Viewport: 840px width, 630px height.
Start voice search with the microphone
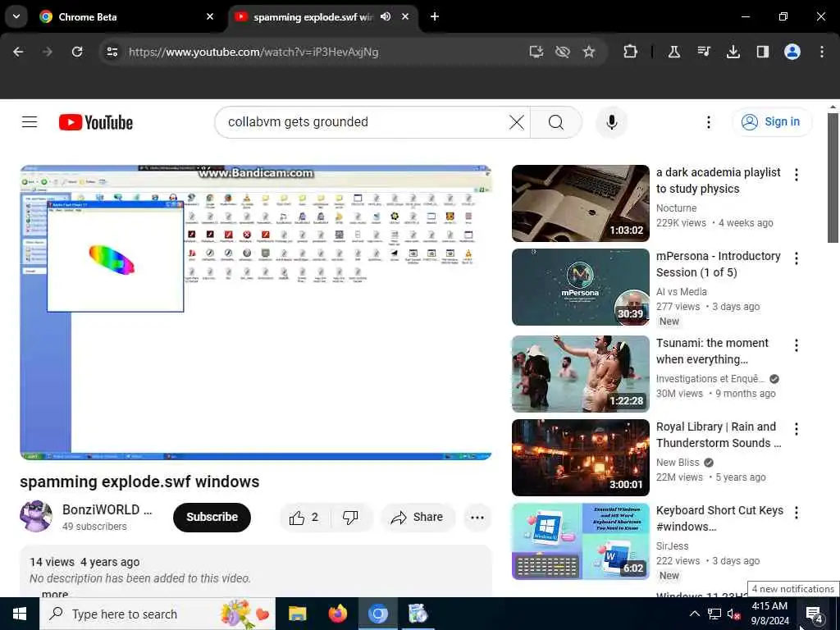[611, 122]
